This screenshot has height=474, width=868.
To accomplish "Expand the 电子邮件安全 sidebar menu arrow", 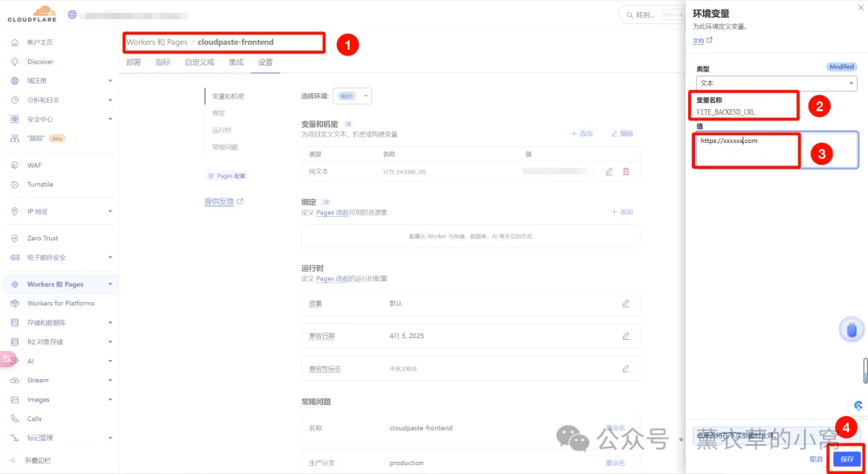I will point(110,257).
